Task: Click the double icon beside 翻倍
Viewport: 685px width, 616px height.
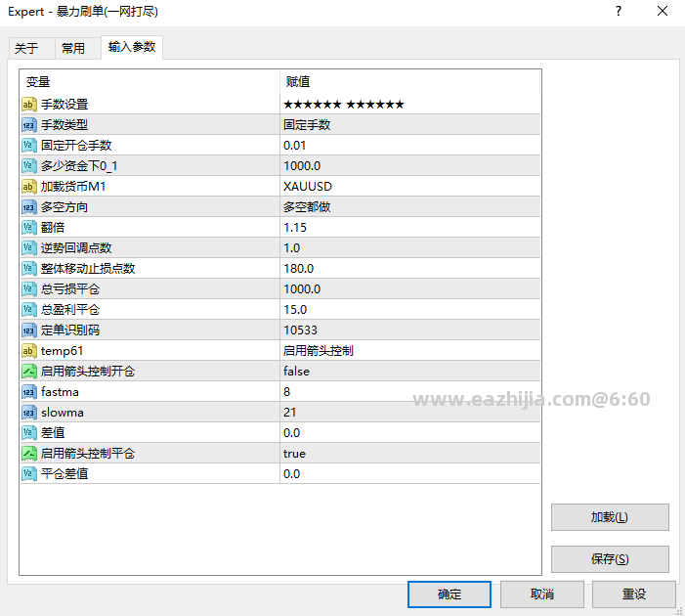Action: 29,228
